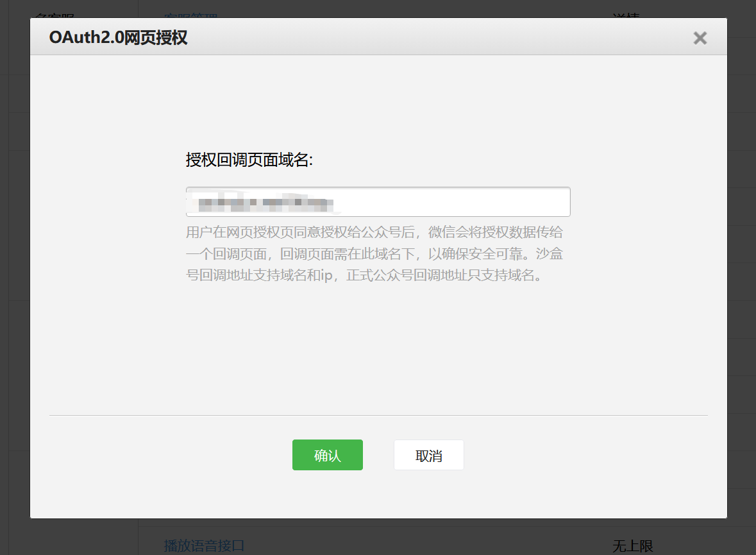The image size is (756, 555).
Task: Submit the OAuth callback domain setting
Action: pyautogui.click(x=327, y=454)
